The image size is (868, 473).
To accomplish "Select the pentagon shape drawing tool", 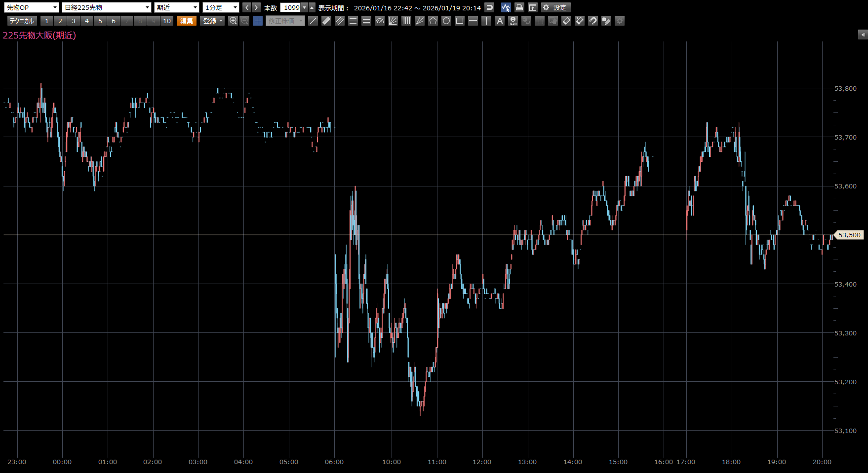I will pyautogui.click(x=433, y=21).
